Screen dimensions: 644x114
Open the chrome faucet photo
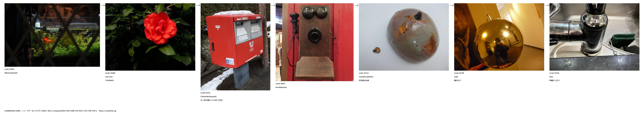[594, 37]
